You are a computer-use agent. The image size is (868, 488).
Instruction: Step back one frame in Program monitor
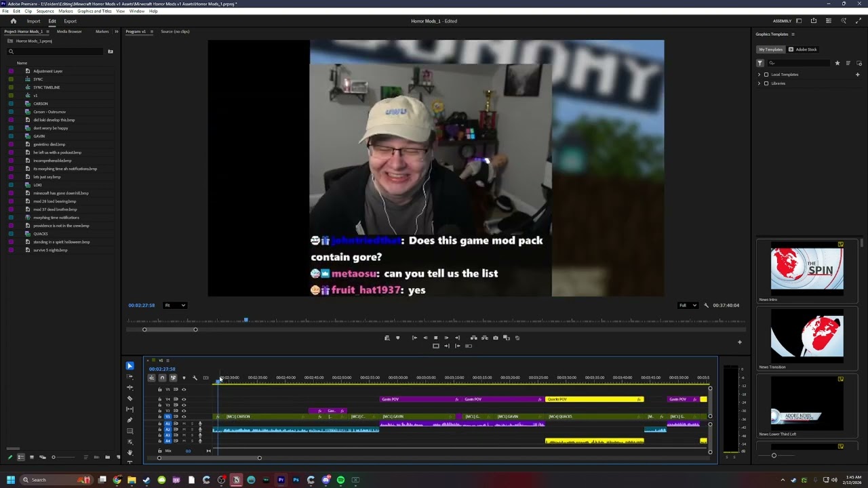(425, 338)
